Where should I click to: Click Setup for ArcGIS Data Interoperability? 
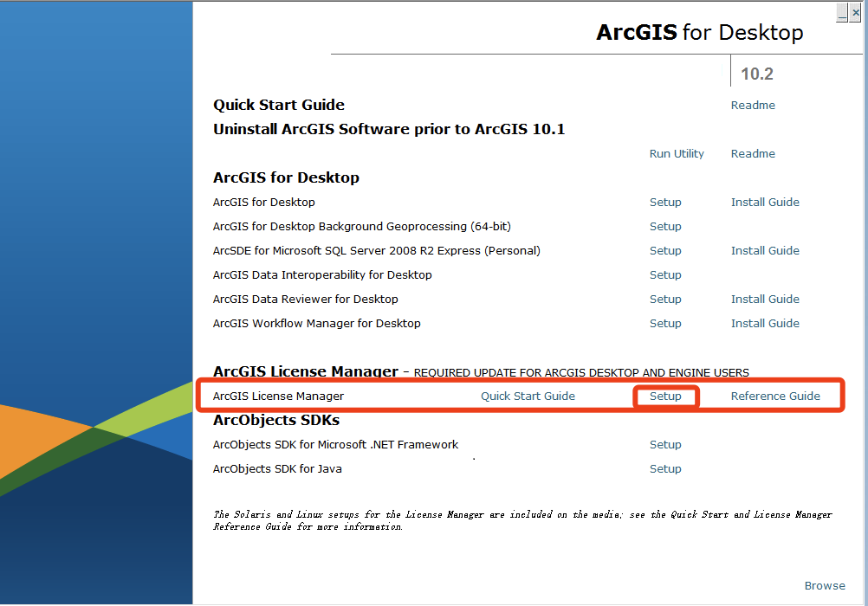point(665,275)
